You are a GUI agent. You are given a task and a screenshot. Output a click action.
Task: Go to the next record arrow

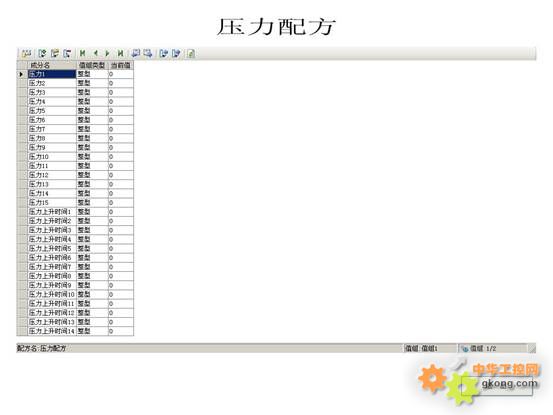[x=108, y=53]
